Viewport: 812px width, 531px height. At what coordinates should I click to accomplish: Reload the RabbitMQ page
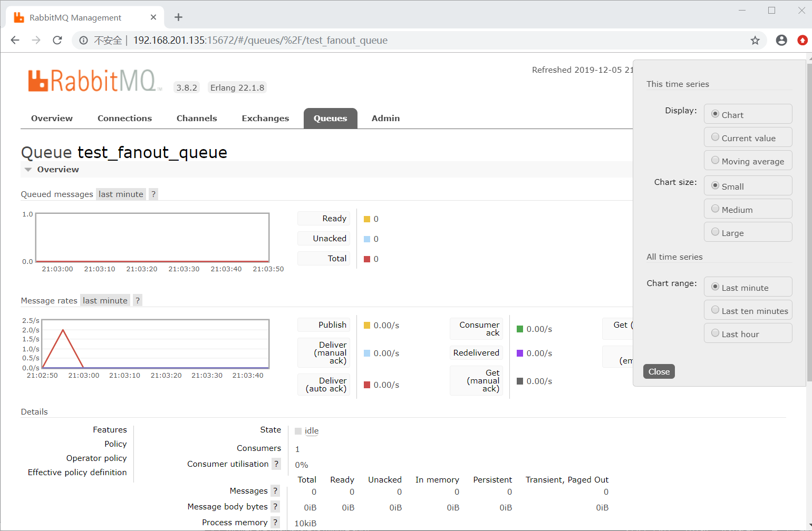(57, 40)
